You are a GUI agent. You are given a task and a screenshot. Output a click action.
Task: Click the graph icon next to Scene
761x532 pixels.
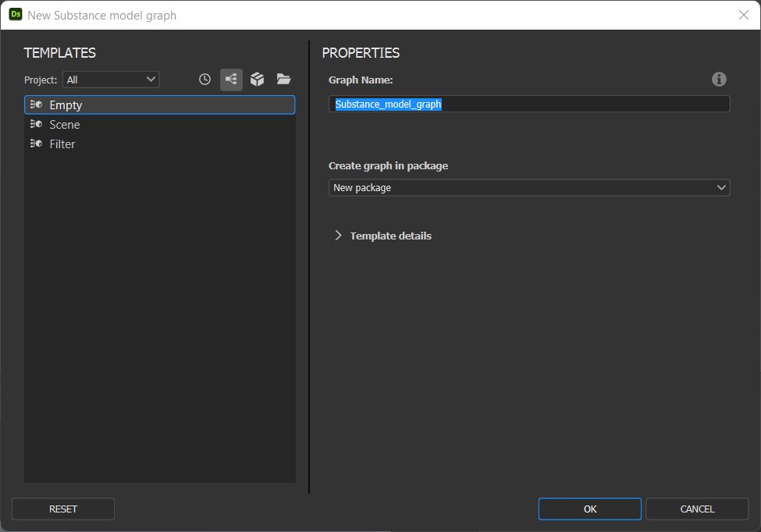coord(37,124)
